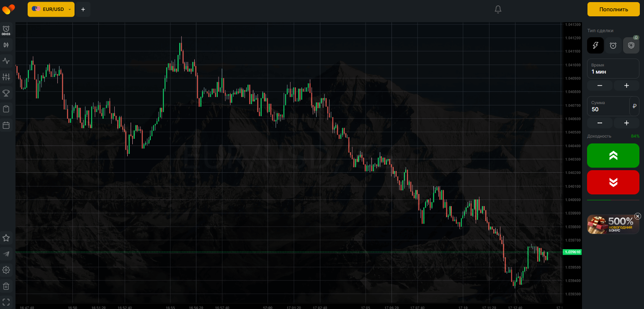Open the calendar icon in left sidebar
The width and height of the screenshot is (644, 309).
coord(6,125)
